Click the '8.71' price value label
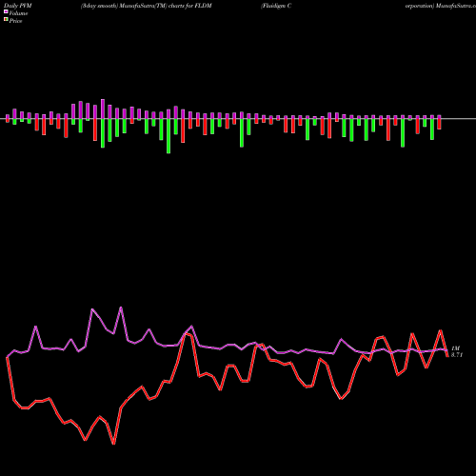This screenshot has width=476, height=476. click(457, 355)
